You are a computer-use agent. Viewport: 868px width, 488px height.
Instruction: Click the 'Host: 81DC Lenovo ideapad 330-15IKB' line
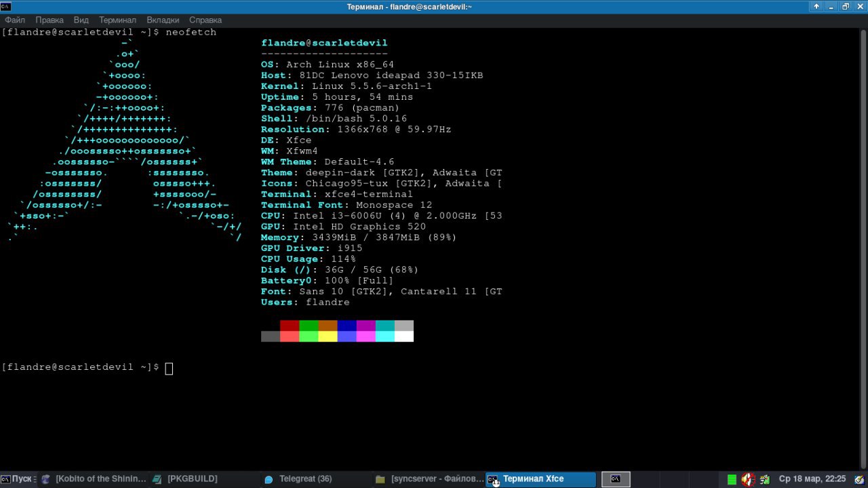(372, 75)
